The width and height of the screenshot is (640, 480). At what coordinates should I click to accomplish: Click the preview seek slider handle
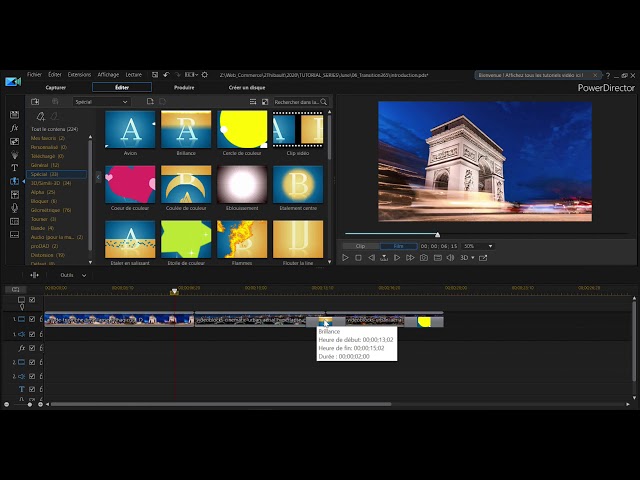coord(438,234)
